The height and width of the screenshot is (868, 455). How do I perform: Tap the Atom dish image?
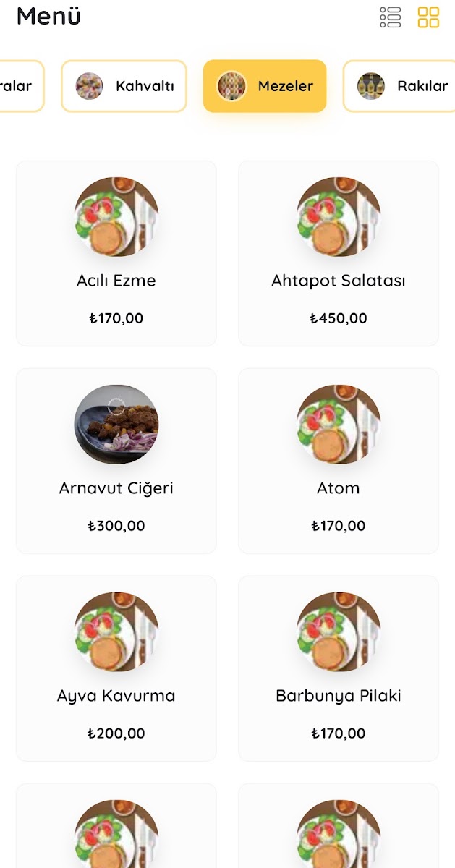click(x=339, y=425)
